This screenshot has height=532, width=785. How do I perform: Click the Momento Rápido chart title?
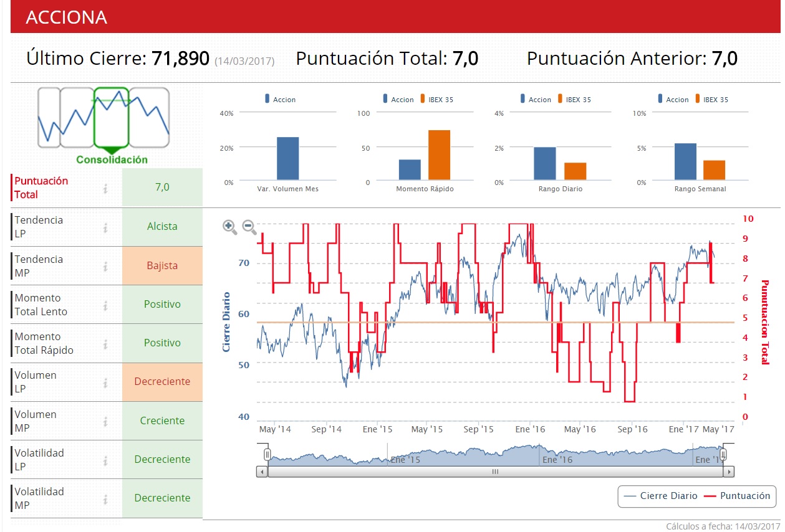(425, 189)
